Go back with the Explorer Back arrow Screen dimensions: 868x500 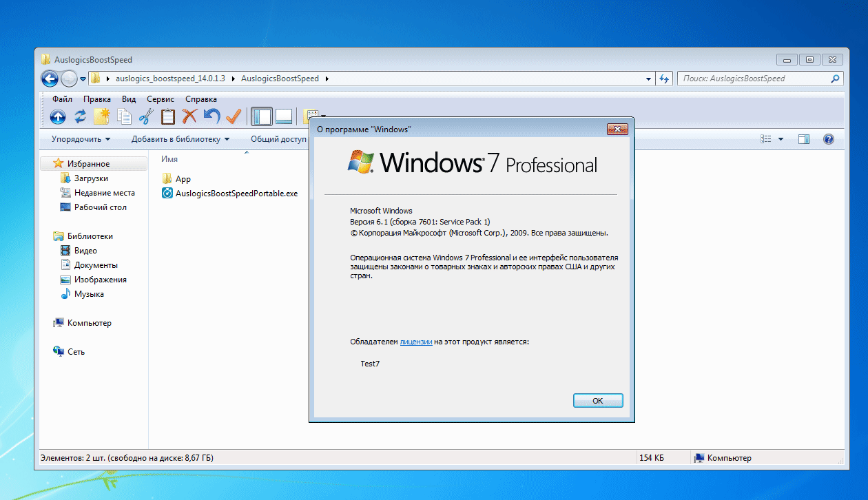[50, 79]
